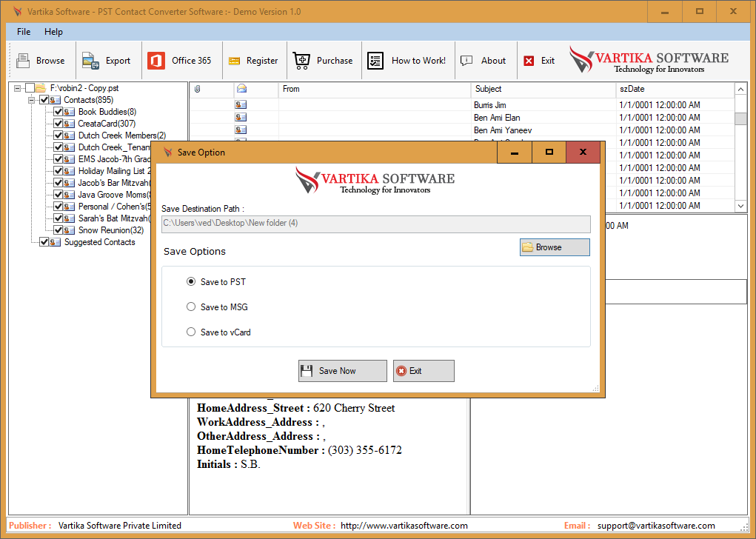Click the Contacts(895) contact card icon
This screenshot has width=756, height=539.
55,100
